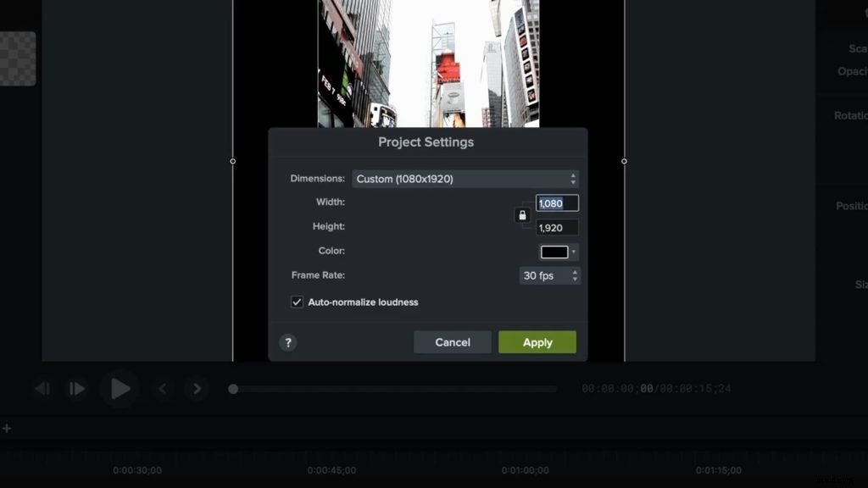Click the step back one frame icon
868x488 pixels.
tap(42, 388)
